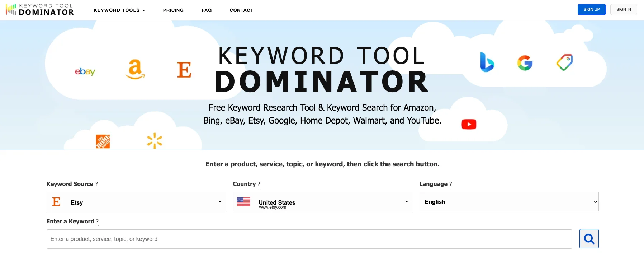Expand the Country dropdown arrow
The width and height of the screenshot is (644, 270).
pyautogui.click(x=407, y=201)
